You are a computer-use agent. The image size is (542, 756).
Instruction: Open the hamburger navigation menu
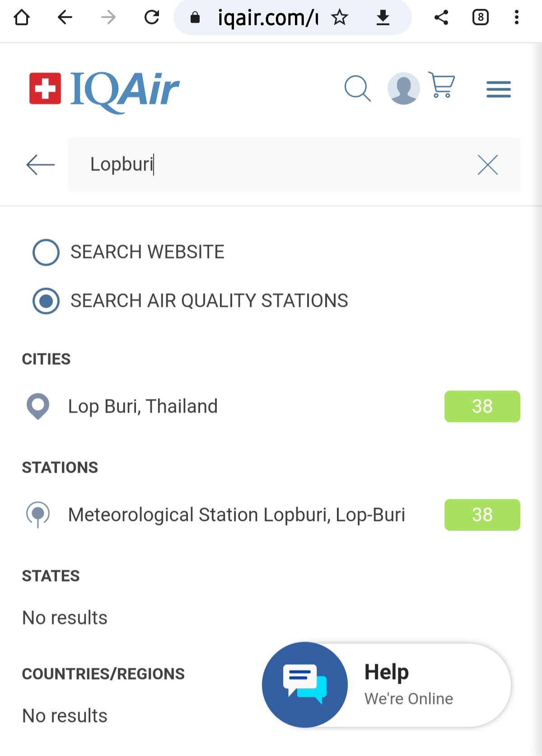[498, 89]
